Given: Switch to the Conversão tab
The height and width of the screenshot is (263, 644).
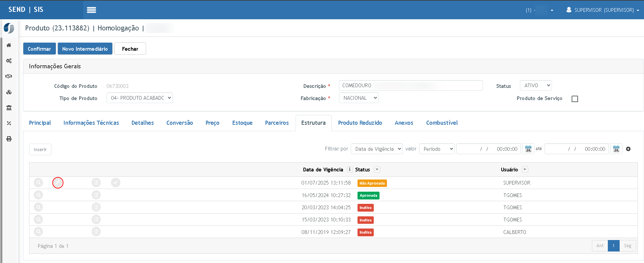Looking at the screenshot, I should (x=180, y=123).
